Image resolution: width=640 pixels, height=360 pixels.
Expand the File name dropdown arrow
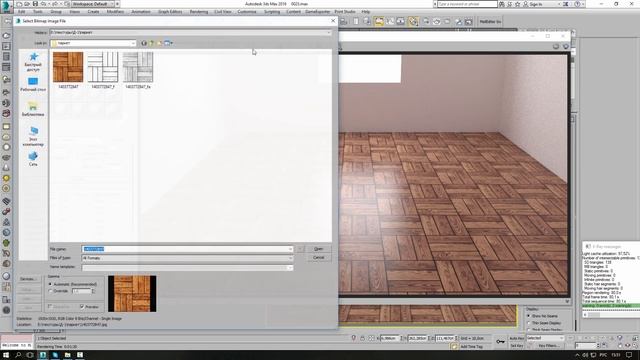coord(290,249)
